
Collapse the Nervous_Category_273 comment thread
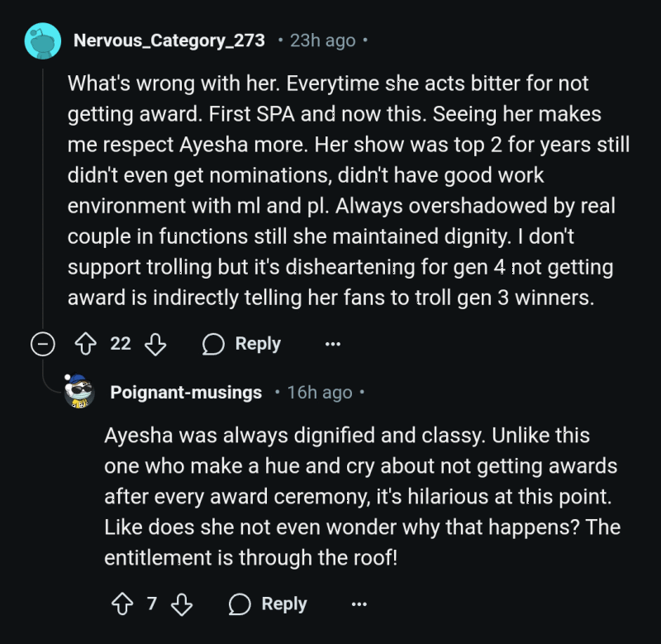42,344
